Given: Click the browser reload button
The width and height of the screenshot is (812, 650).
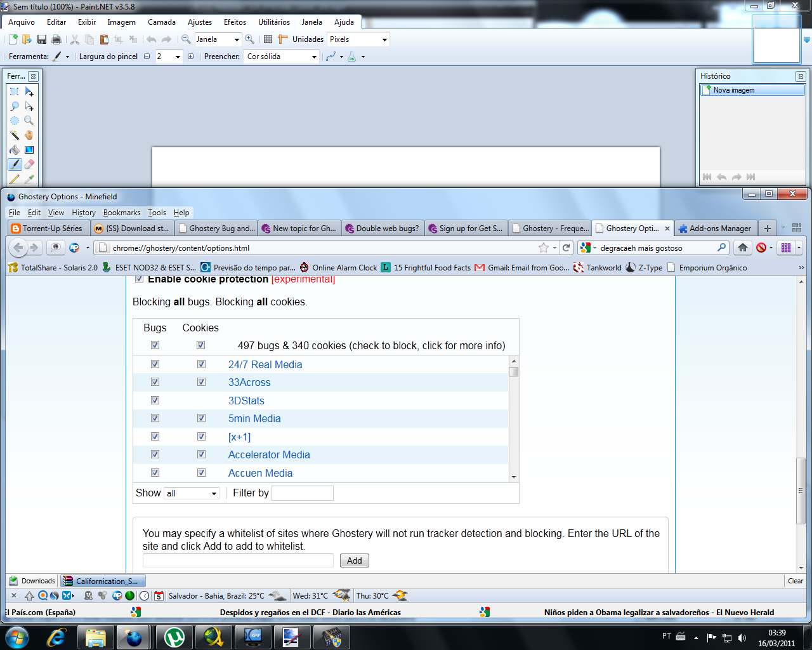Looking at the screenshot, I should (566, 248).
